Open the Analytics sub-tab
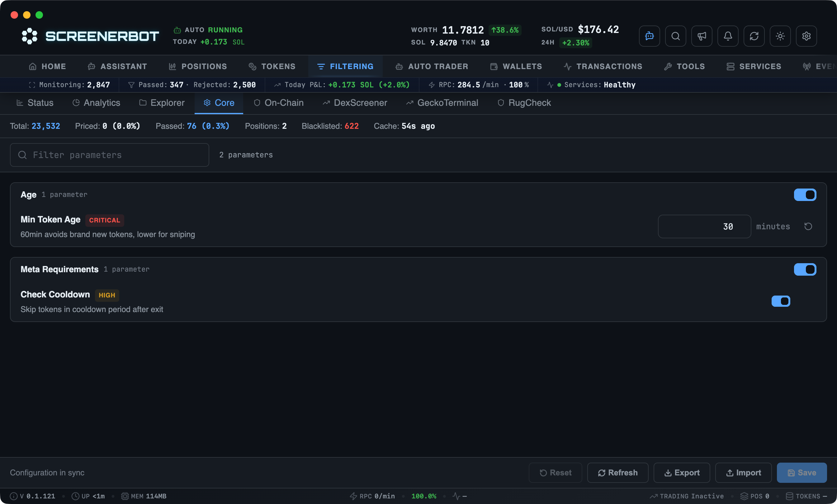Viewport: 837px width, 504px height. tap(96, 103)
